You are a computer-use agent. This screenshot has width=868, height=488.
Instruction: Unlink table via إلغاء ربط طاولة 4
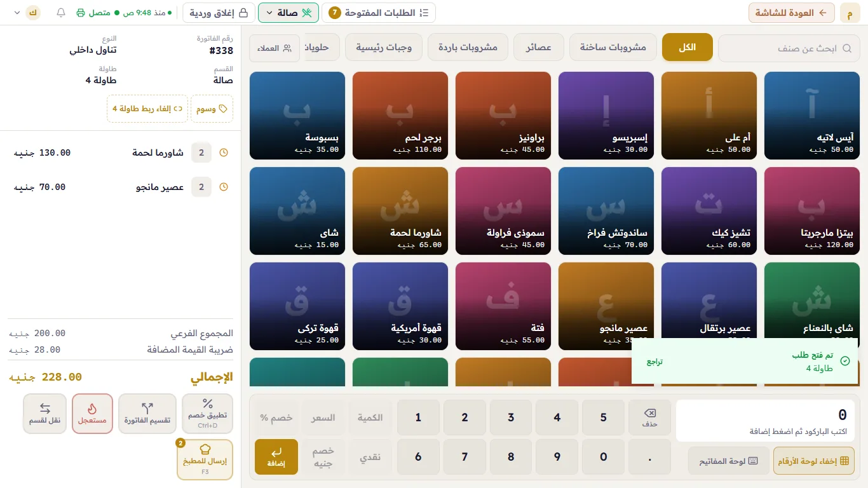coord(147,109)
